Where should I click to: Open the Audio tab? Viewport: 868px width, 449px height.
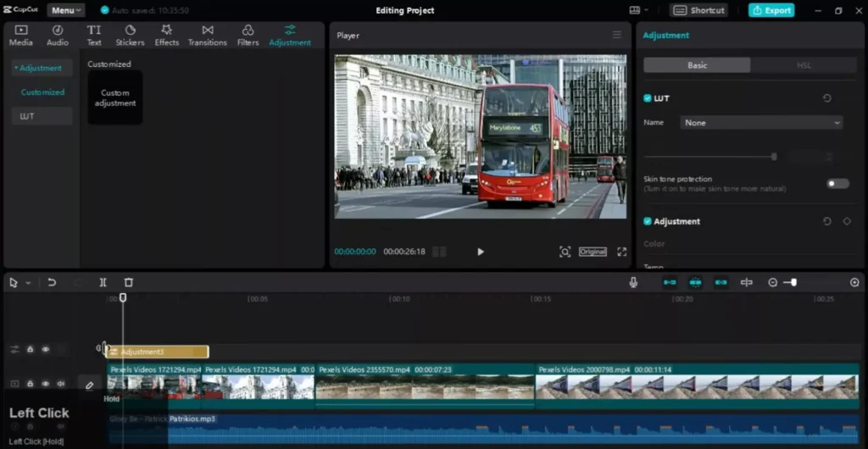coord(58,36)
